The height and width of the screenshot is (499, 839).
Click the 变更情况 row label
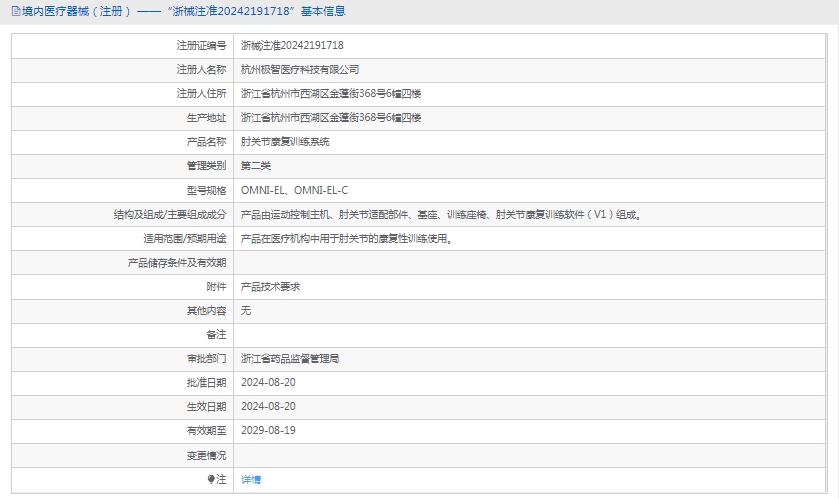(x=206, y=455)
